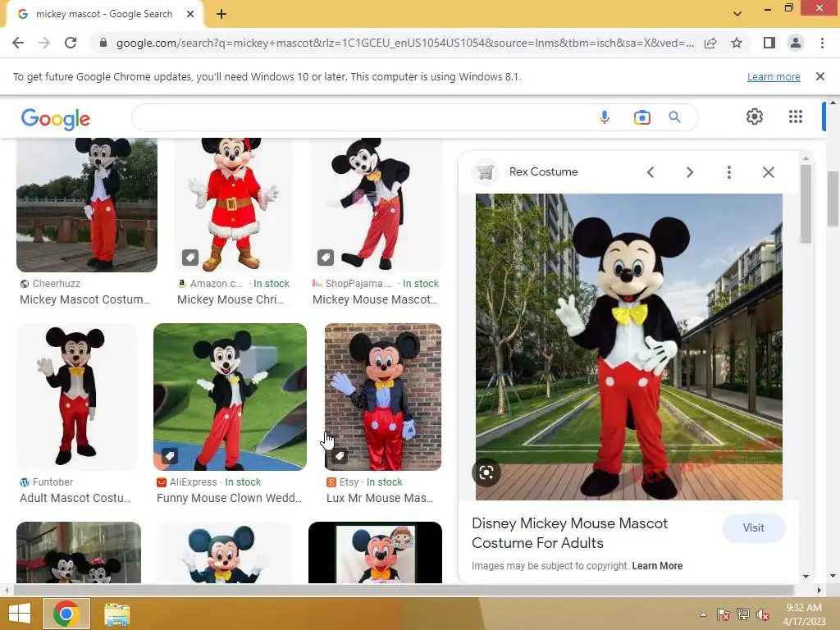Open a new browser tab
Screen dimensions: 840x630
[x=221, y=14]
